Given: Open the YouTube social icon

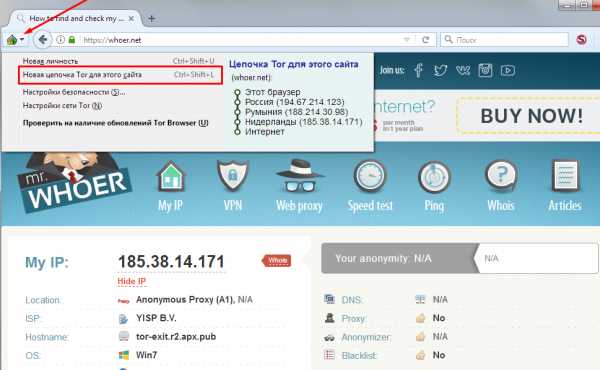Looking at the screenshot, I should click(x=508, y=70).
